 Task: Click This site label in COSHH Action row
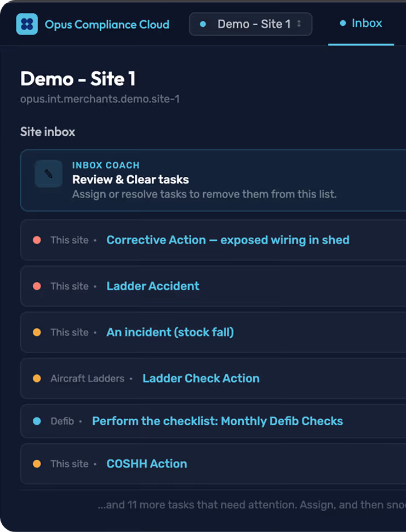point(69,464)
